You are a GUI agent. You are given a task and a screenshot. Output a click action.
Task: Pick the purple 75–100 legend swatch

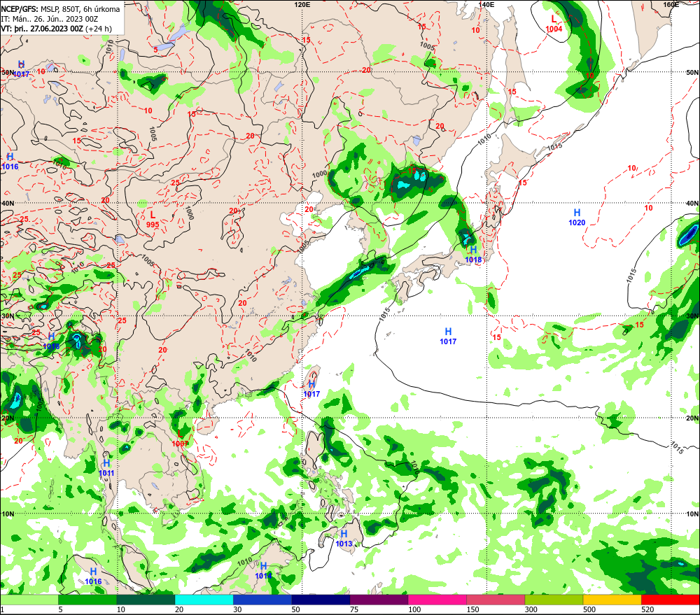point(379,600)
